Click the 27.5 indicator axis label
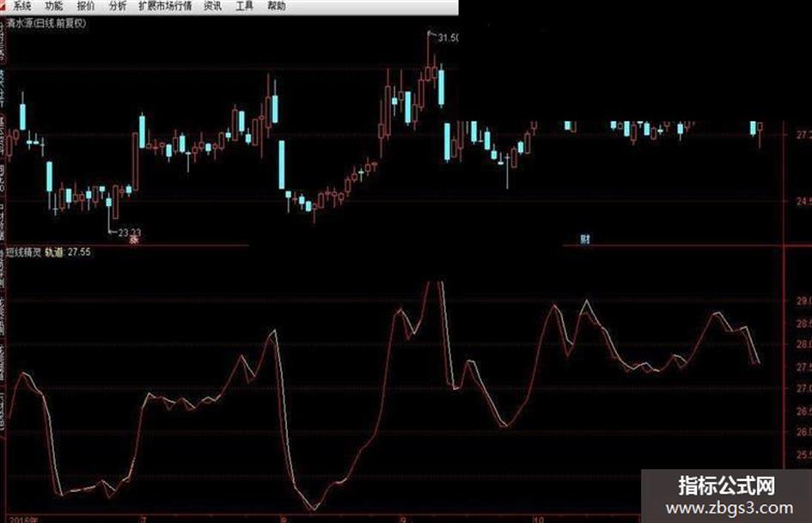 click(x=803, y=368)
